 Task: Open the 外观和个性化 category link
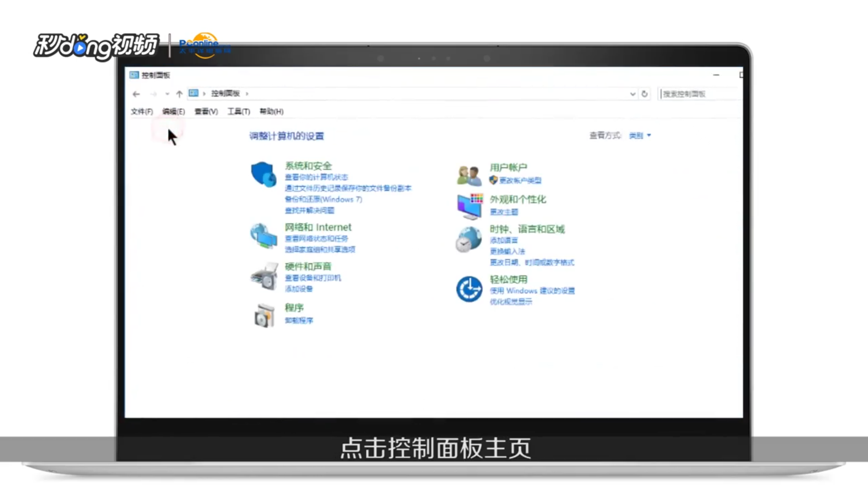pos(518,200)
